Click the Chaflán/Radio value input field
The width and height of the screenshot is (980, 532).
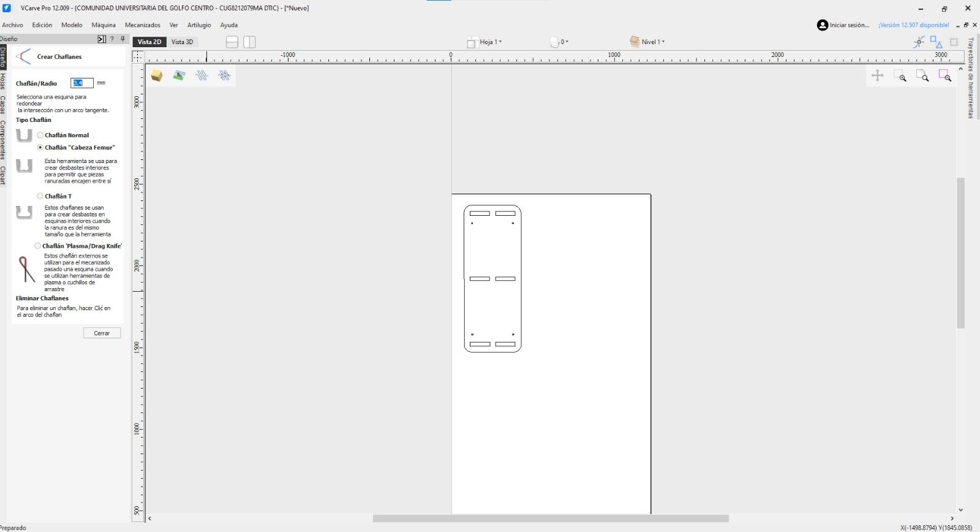pyautogui.click(x=82, y=83)
